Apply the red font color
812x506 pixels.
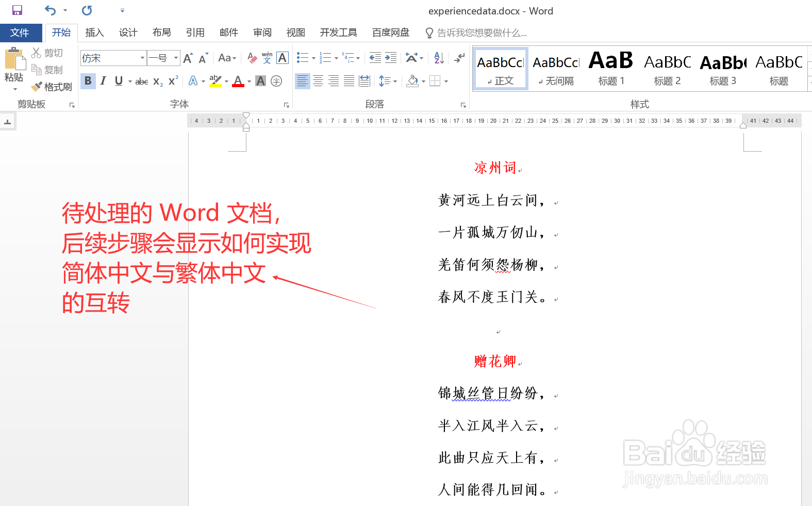pos(238,81)
